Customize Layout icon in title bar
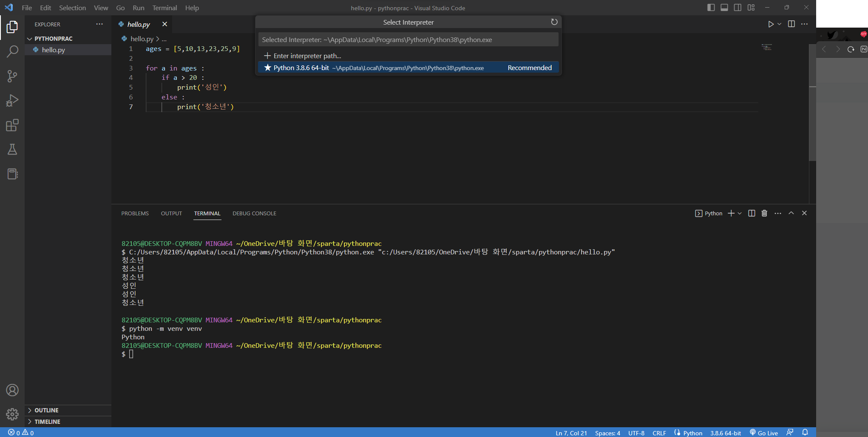Screen dimensions: 868x437 click(x=751, y=8)
